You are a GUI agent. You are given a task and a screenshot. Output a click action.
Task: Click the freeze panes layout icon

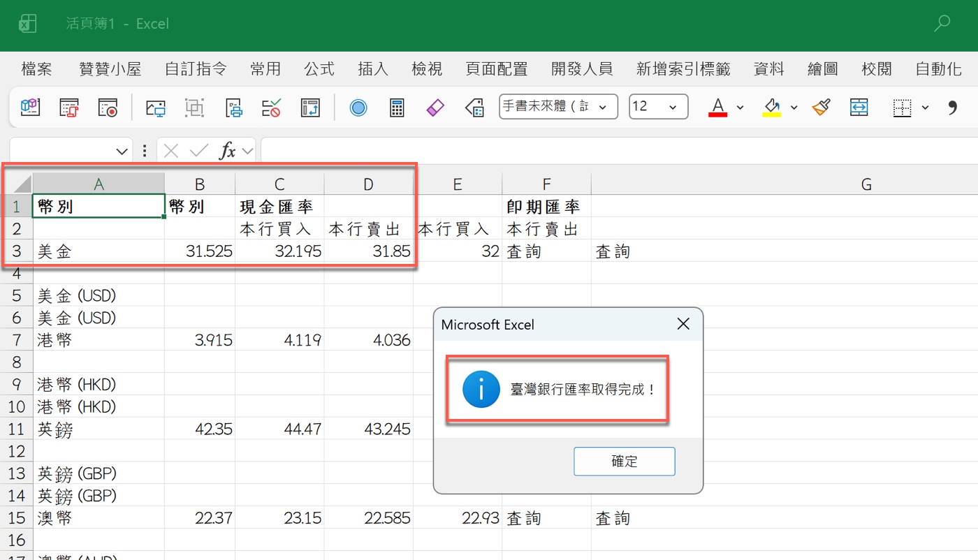(310, 107)
